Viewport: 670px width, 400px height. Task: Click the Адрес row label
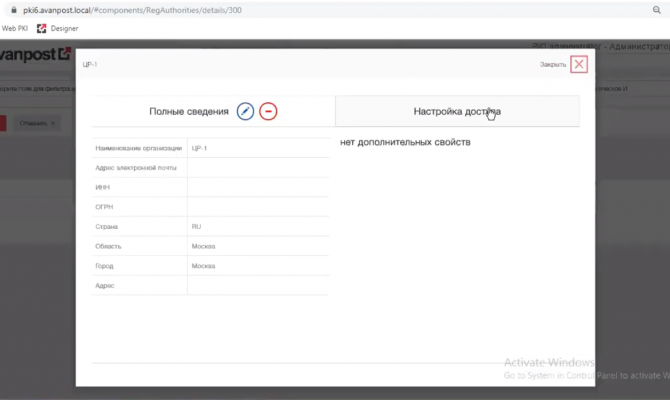pos(105,285)
